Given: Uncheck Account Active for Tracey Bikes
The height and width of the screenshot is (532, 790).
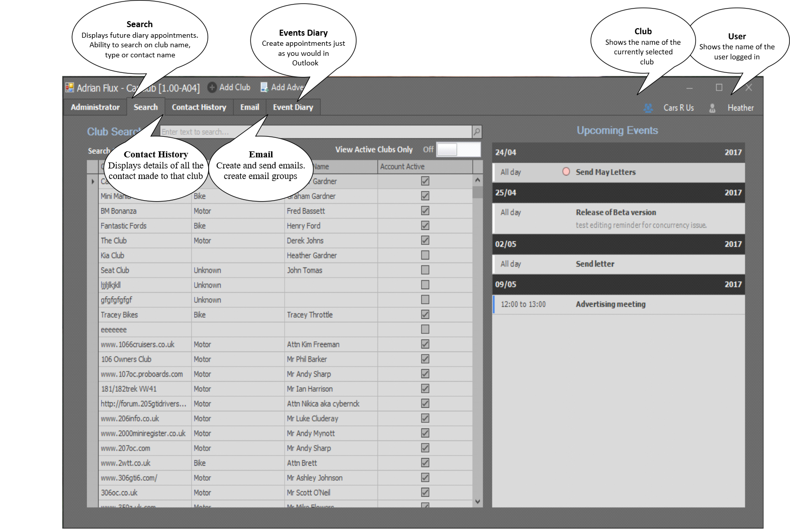Looking at the screenshot, I should (425, 315).
